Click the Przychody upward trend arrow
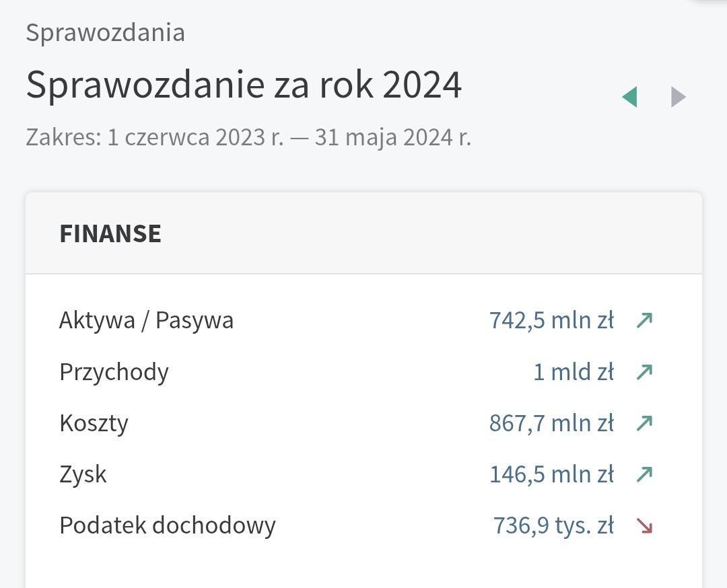 (644, 371)
